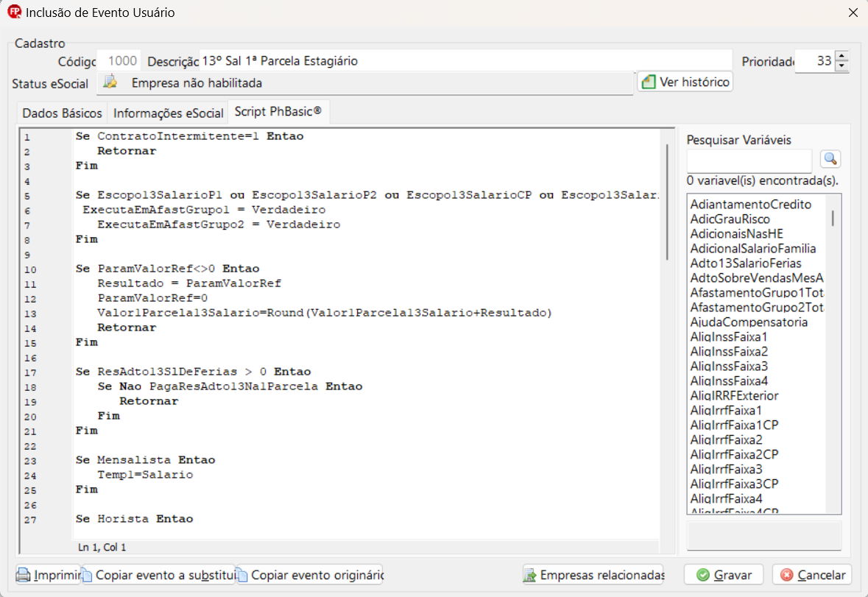The height and width of the screenshot is (597, 868).
Task: Click the eSocial status edit icon
Action: [110, 82]
